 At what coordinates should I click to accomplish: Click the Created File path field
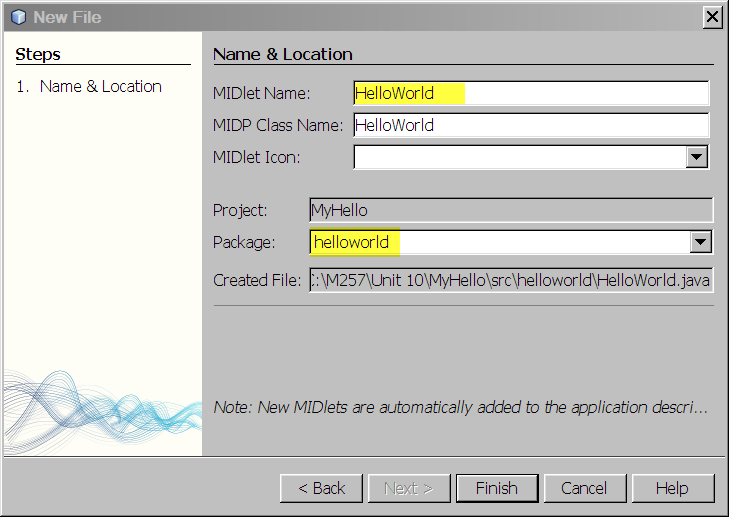[x=511, y=280]
